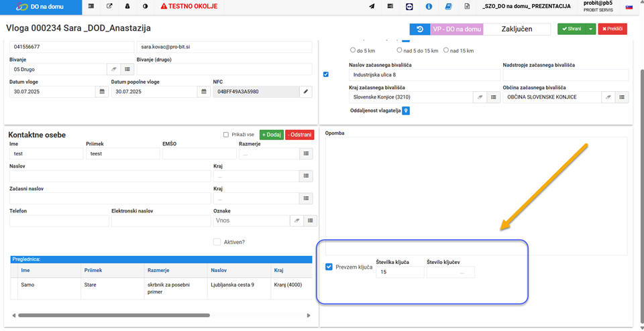Click the Številka ključa input field
644x331 pixels.
(399, 272)
